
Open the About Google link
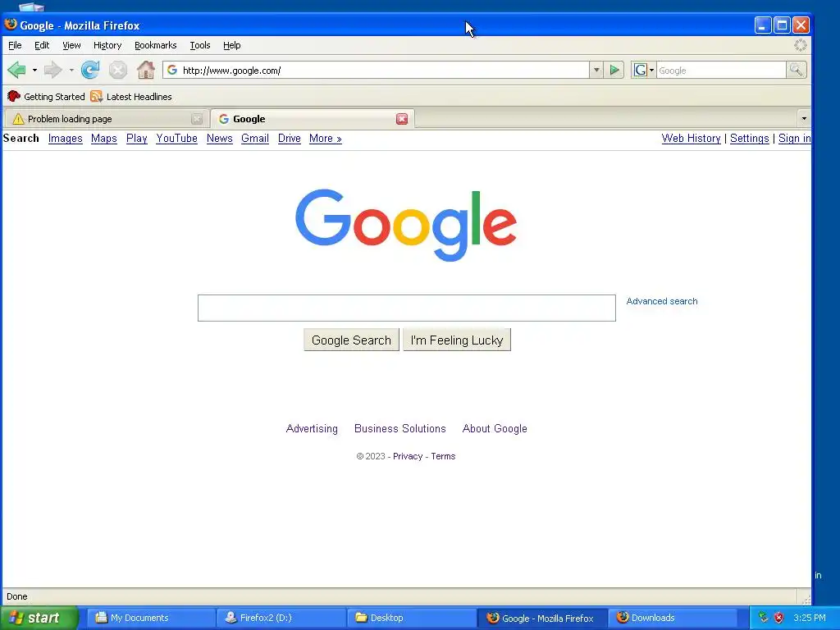495,428
